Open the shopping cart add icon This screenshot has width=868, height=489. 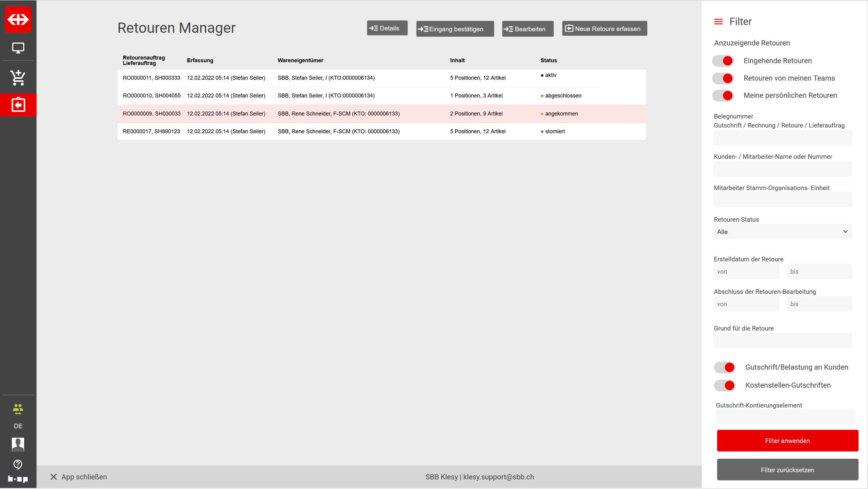coord(18,78)
